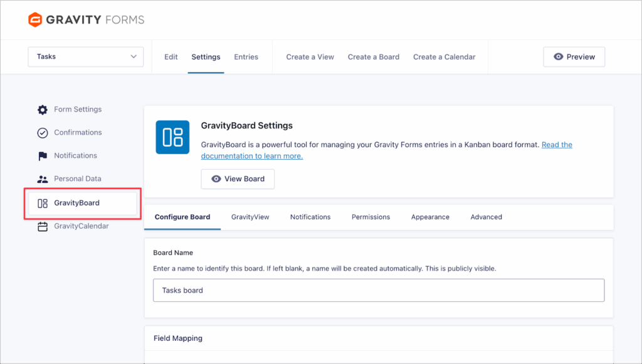Viewport: 642px width, 364px height.
Task: Click Create a View link
Action: (310, 57)
